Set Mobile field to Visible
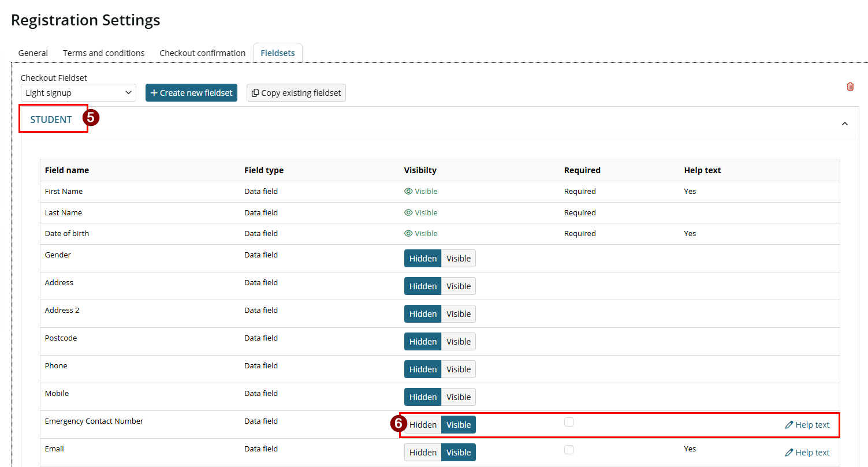This screenshot has width=868, height=467. [x=459, y=397]
